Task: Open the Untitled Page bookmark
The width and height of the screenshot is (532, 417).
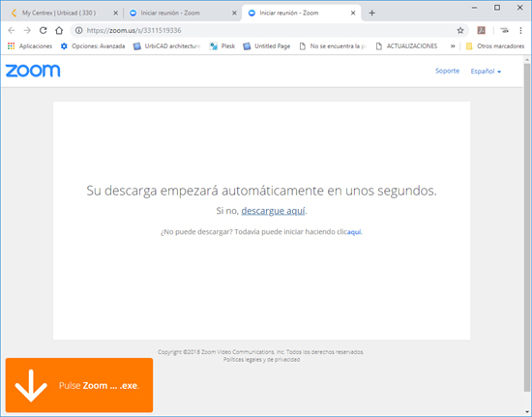Action: [267, 46]
